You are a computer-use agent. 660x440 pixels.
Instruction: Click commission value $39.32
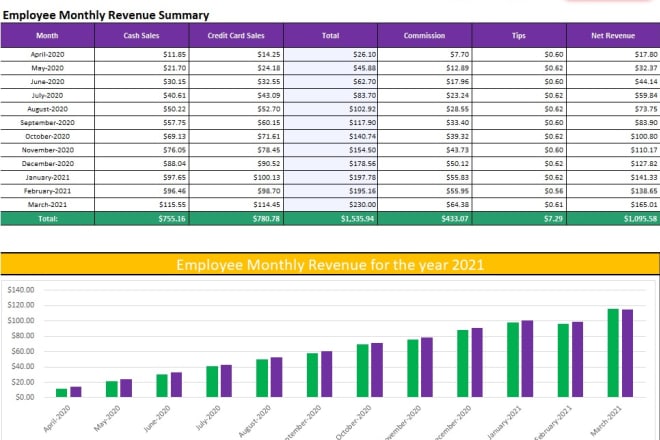458,136
